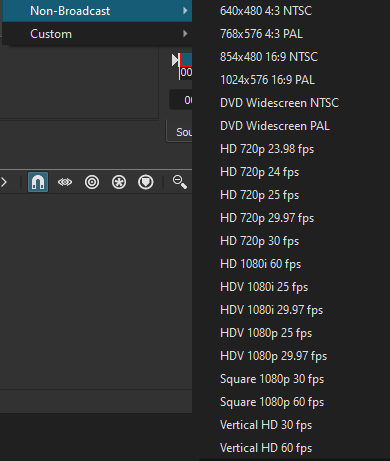This screenshot has height=461, width=390.
Task: Toggle the Snap magnet icon
Action: [x=38, y=182]
